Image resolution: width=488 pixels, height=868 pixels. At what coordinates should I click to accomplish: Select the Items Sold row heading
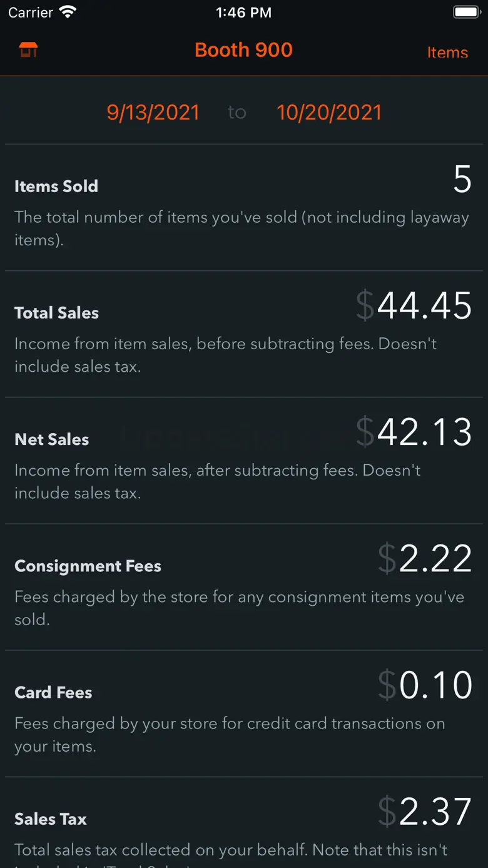[x=56, y=186]
